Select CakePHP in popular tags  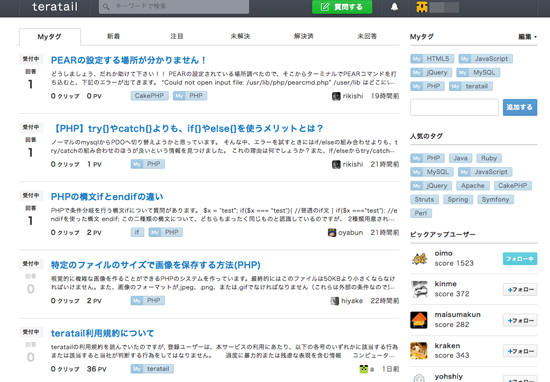click(512, 186)
